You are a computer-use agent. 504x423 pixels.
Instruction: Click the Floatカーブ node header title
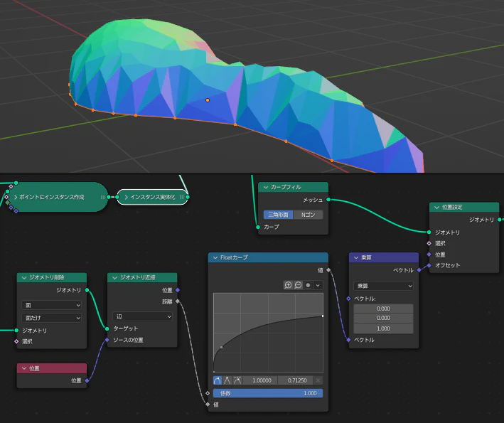(234, 257)
